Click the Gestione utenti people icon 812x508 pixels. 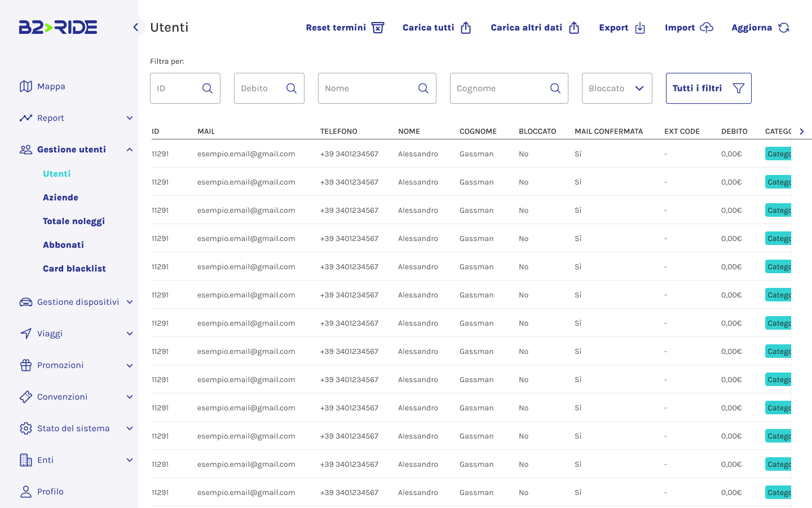(26, 150)
